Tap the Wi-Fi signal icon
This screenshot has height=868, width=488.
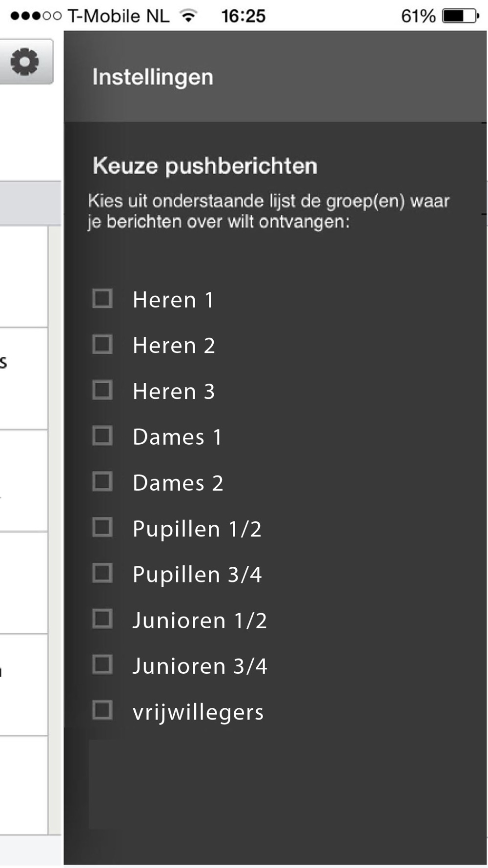click(x=188, y=16)
